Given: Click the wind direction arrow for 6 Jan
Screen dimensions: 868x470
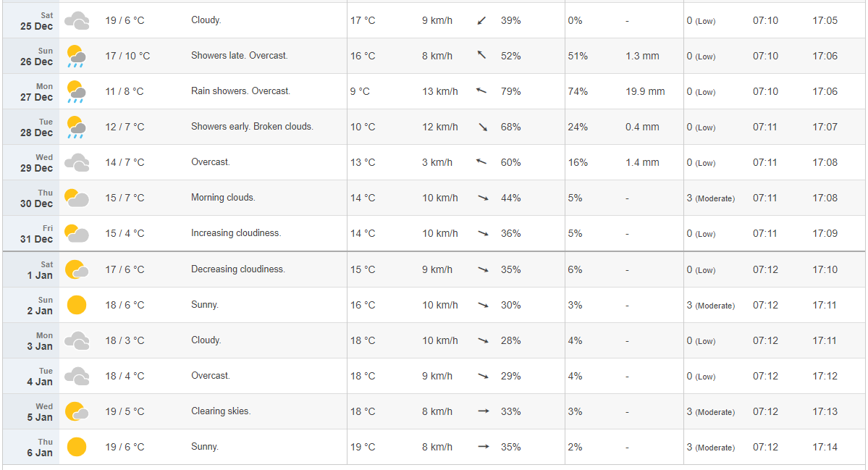Looking at the screenshot, I should pyautogui.click(x=484, y=447).
